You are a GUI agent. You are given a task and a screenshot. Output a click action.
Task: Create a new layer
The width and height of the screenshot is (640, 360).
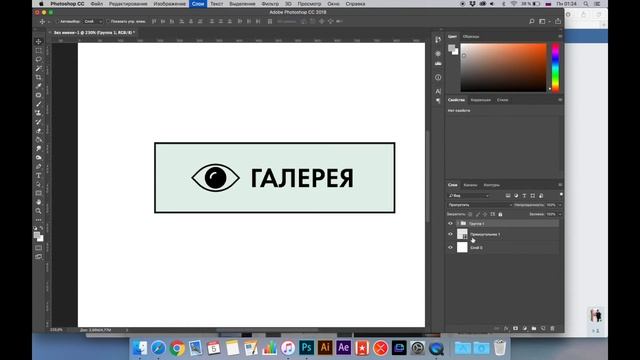tap(543, 328)
